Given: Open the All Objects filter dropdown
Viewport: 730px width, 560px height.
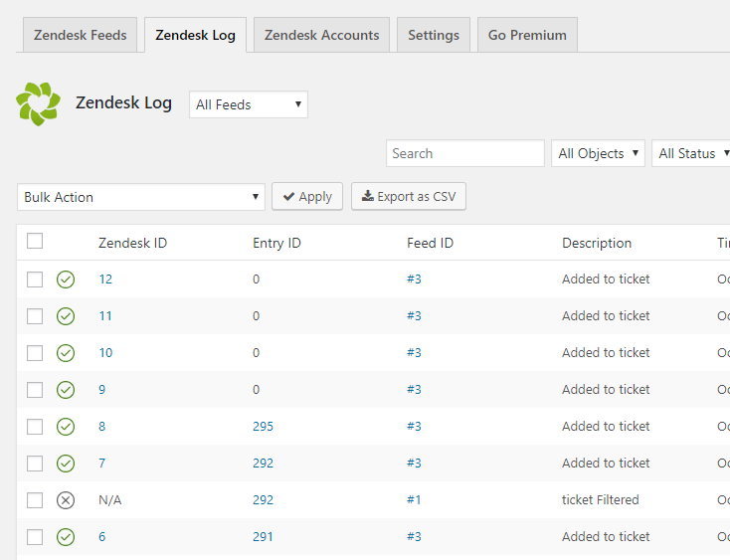Looking at the screenshot, I should pos(599,153).
